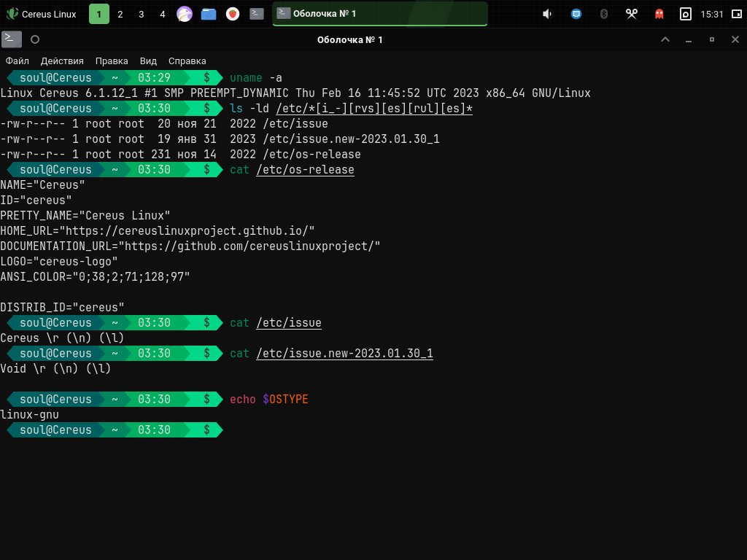The height and width of the screenshot is (560, 747).
Task: Click the /etc/os-release path in the ls output
Action: tap(311, 155)
